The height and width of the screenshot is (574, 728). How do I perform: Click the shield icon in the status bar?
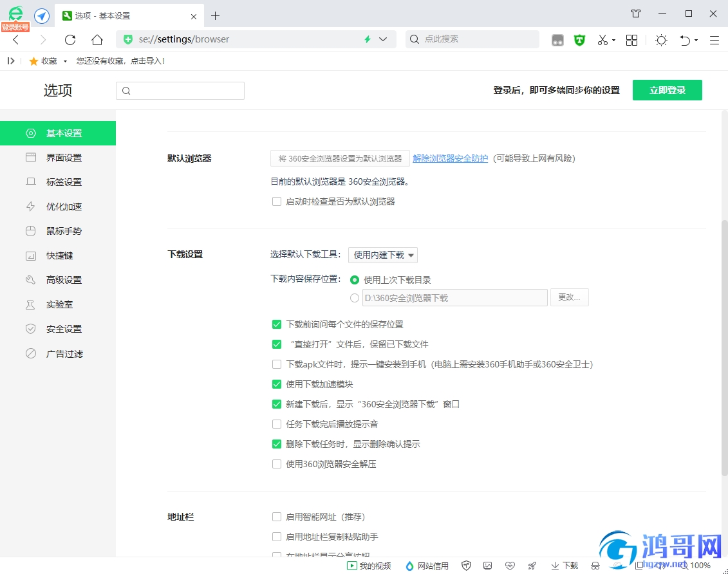click(466, 566)
